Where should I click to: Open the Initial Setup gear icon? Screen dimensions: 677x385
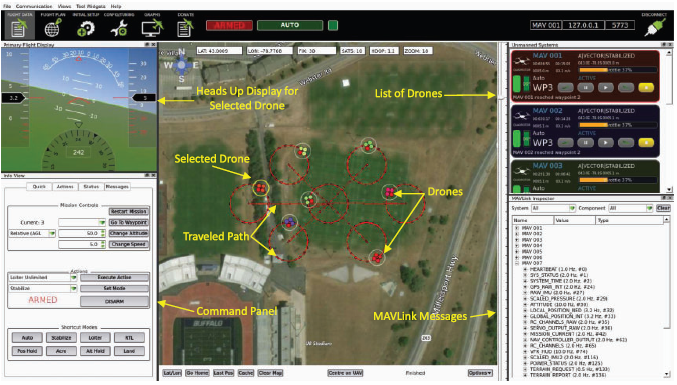pyautogui.click(x=85, y=28)
